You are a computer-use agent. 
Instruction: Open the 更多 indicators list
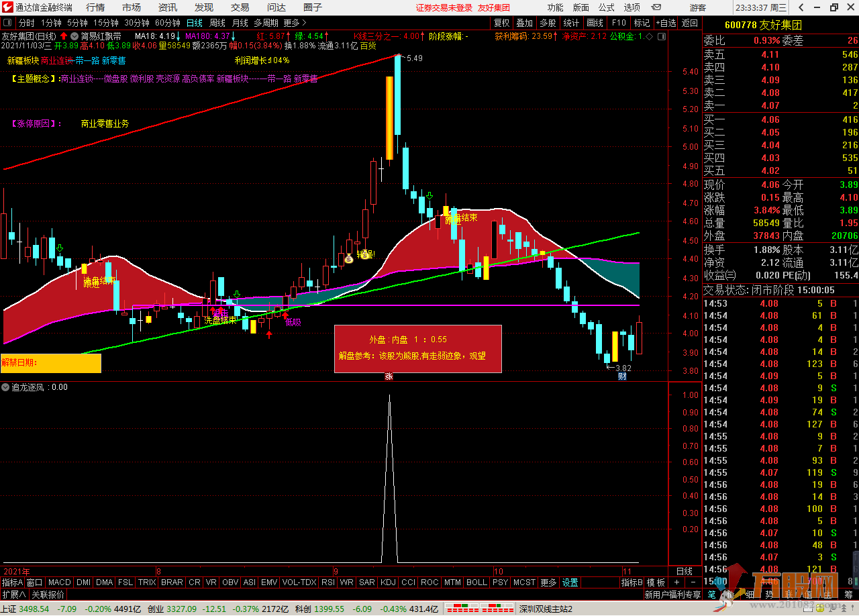pos(548,582)
